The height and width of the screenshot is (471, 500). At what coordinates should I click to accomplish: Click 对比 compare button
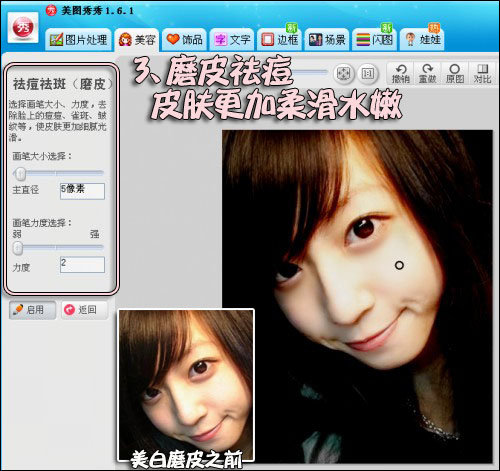pos(482,73)
